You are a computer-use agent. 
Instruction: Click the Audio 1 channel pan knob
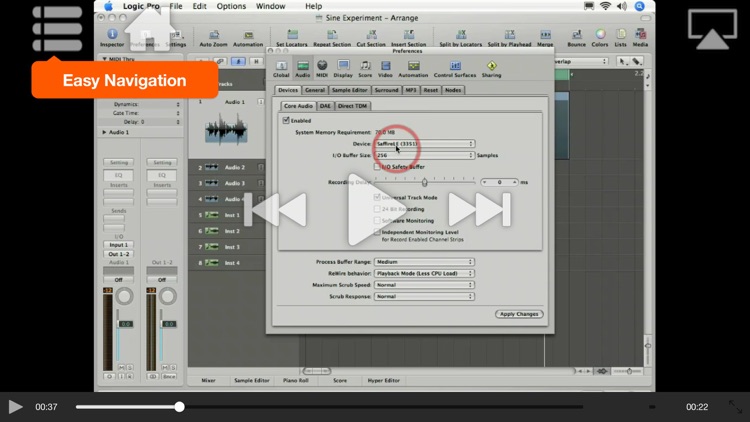(x=124, y=297)
